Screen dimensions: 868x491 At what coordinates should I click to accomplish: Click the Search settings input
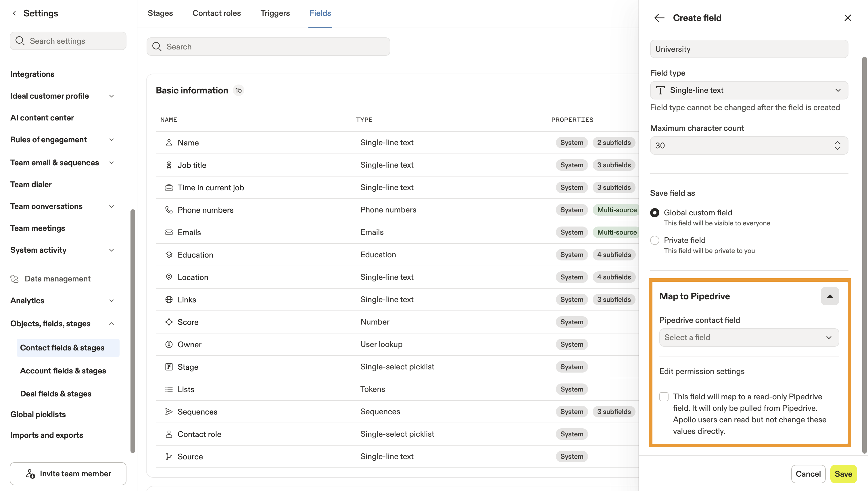pyautogui.click(x=68, y=41)
